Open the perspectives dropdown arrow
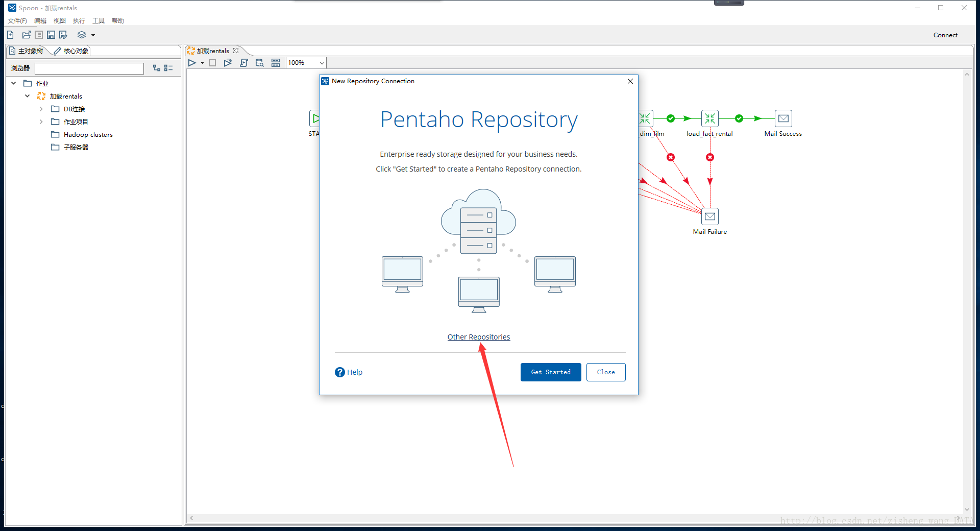The height and width of the screenshot is (531, 980). pyautogui.click(x=93, y=35)
